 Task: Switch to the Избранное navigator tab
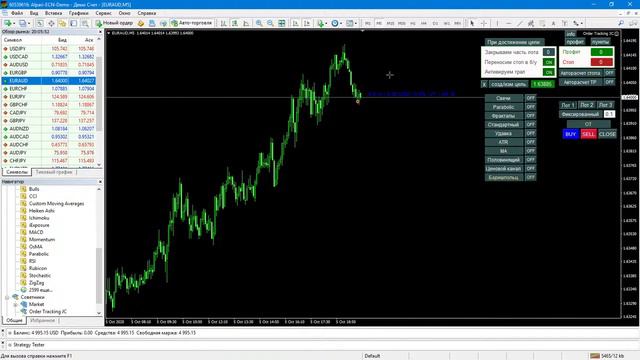pos(42,320)
